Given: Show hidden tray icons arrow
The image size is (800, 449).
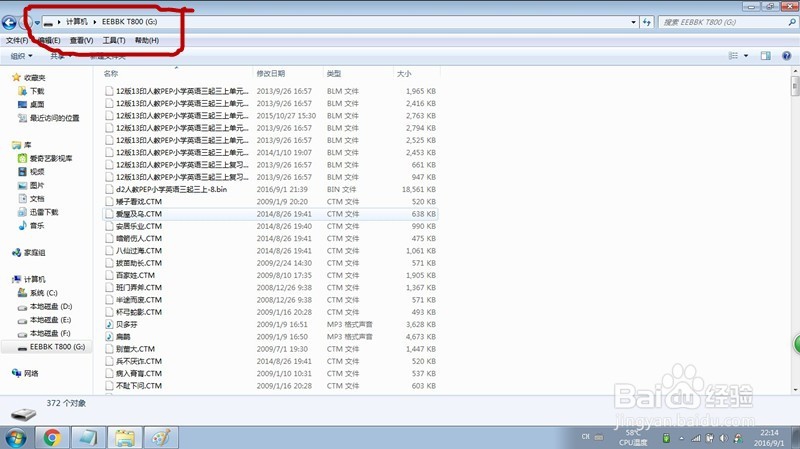Looking at the screenshot, I should click(x=681, y=438).
